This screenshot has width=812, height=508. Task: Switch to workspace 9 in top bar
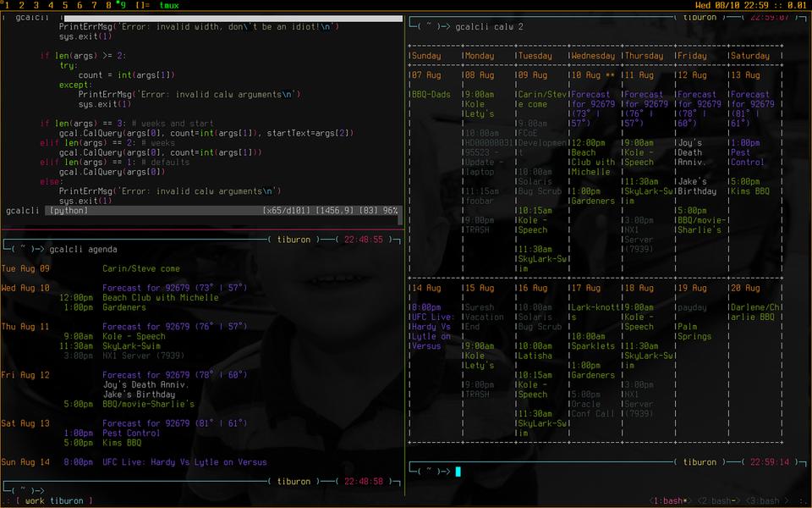tap(123, 5)
